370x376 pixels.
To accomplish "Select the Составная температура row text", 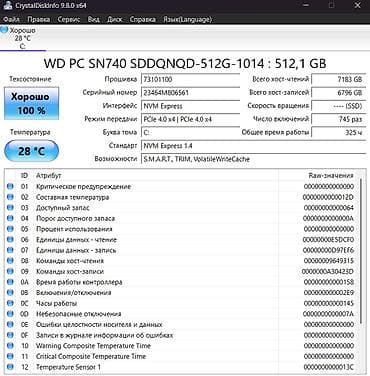I will pos(72,197).
